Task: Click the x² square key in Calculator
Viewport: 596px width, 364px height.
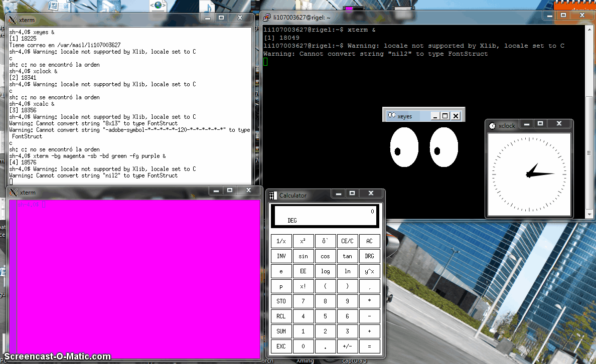Action: (x=303, y=241)
